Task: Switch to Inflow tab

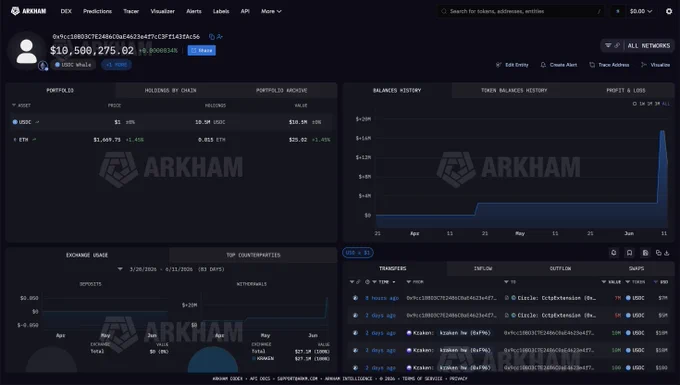Action: point(483,268)
